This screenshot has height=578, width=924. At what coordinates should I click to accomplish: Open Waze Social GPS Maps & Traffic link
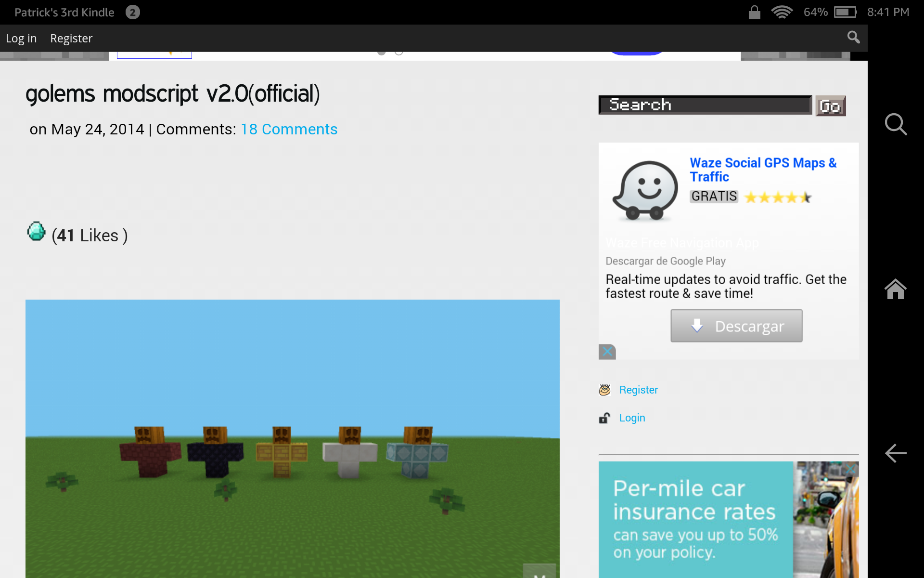coord(763,170)
